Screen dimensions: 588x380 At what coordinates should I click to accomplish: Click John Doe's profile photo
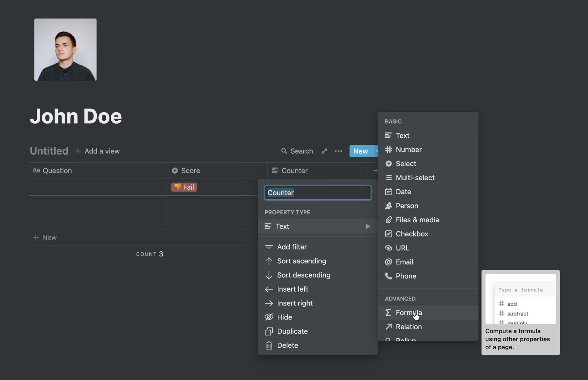pyautogui.click(x=65, y=50)
